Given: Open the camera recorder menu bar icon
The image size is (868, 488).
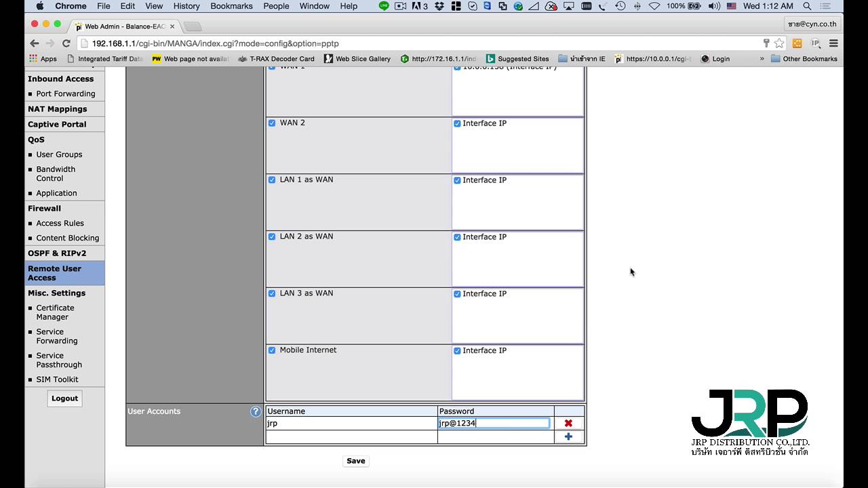Looking at the screenshot, I should point(401,6).
